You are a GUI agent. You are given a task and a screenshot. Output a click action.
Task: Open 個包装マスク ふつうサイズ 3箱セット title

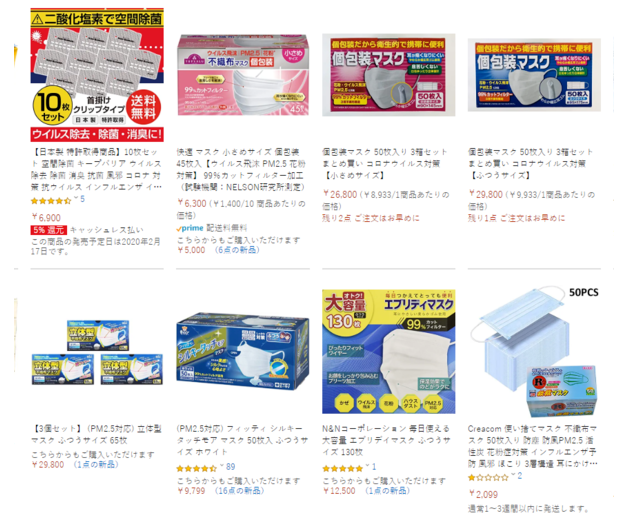[x=530, y=164]
